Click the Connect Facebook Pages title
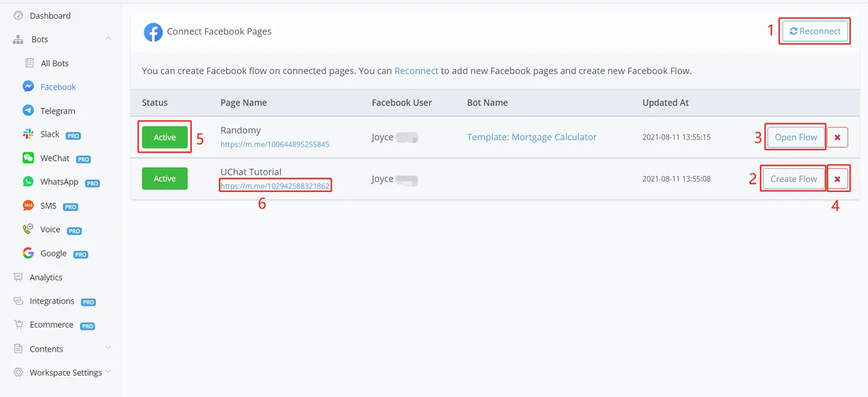Screen dimensions: 868x397 click(219, 31)
